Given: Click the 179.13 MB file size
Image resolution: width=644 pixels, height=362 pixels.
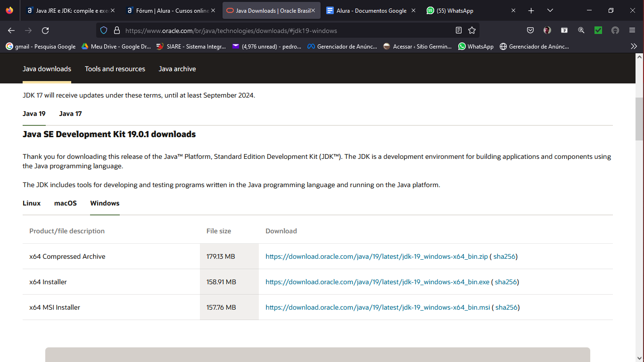Looking at the screenshot, I should click(221, 256).
